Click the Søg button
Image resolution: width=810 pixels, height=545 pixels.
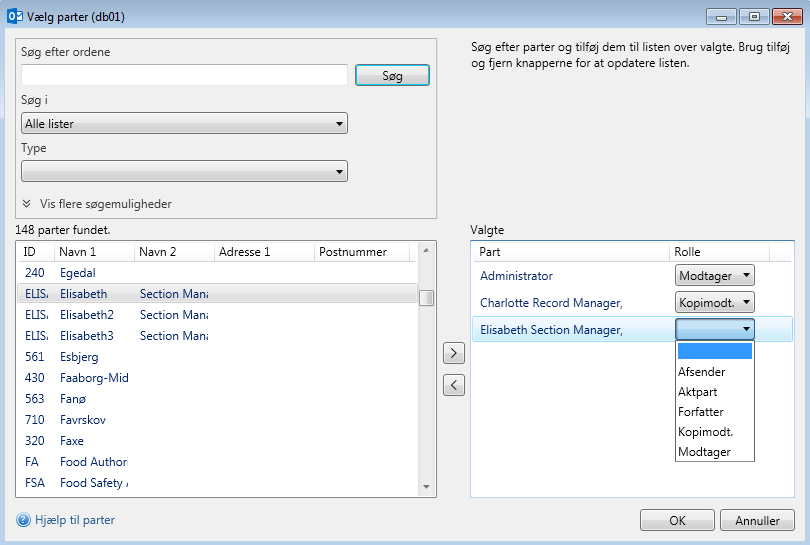391,76
